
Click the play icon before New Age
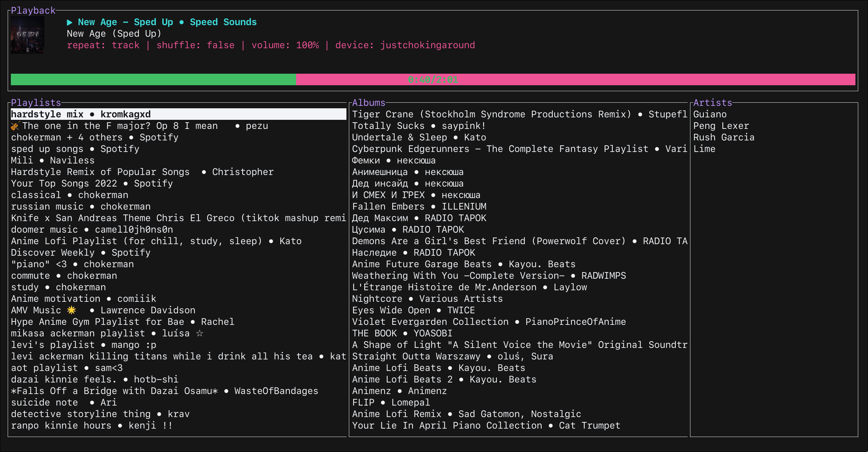(70, 22)
